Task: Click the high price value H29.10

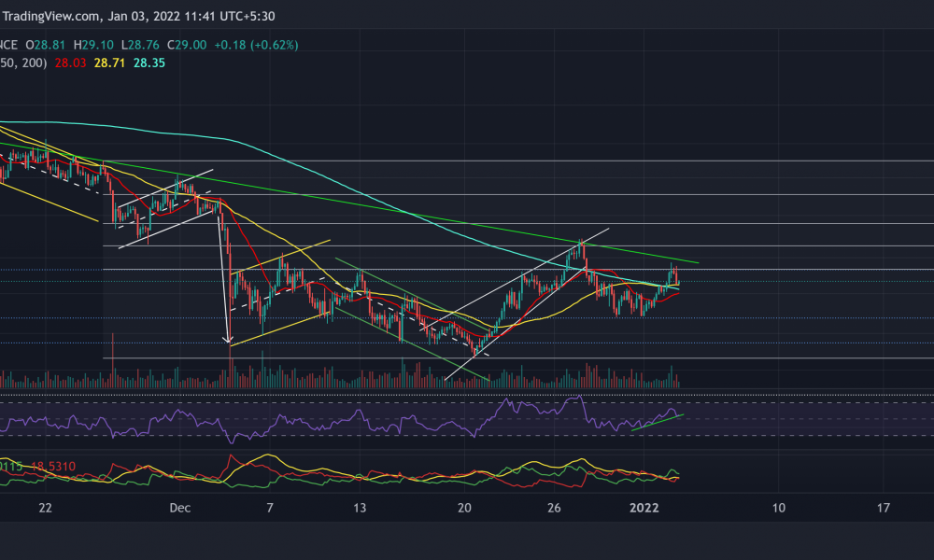Action: click(93, 45)
